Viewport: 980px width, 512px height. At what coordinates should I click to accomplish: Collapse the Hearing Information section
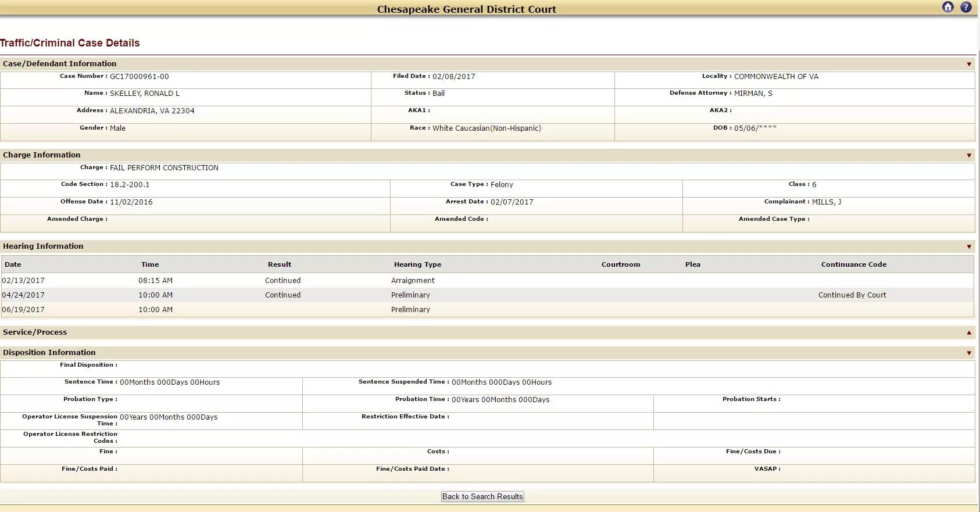[969, 246]
